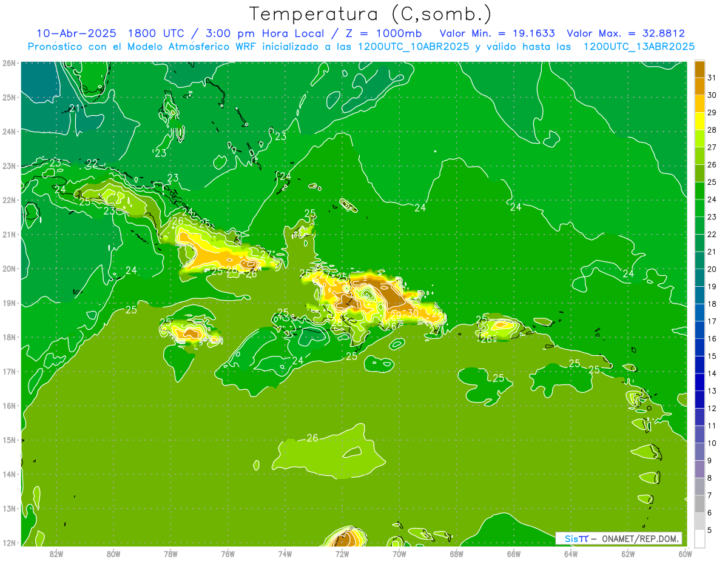Click colorbar label '15'

[712, 356]
